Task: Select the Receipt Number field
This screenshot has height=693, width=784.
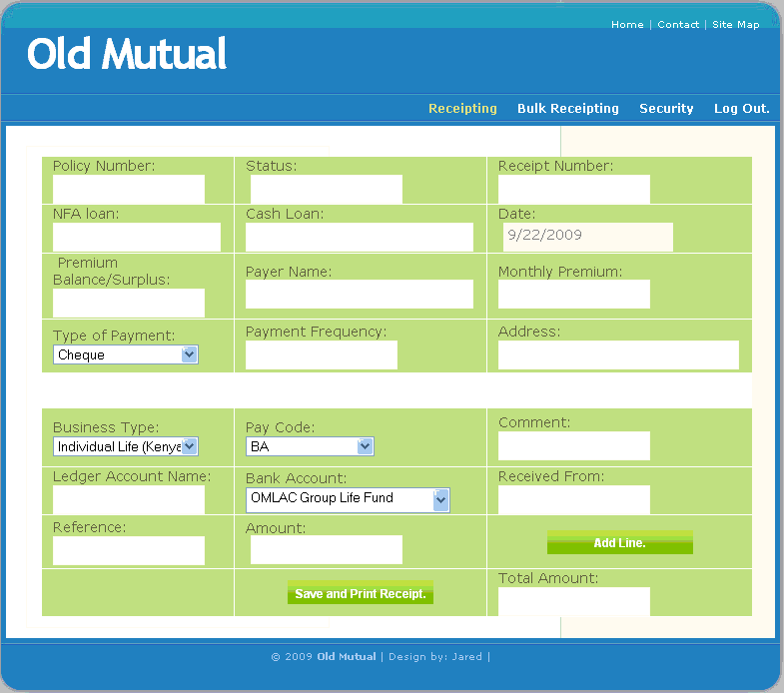Action: tap(574, 189)
